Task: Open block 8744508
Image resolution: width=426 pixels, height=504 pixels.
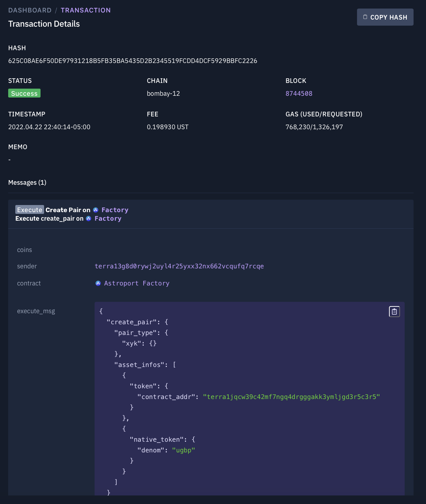Action: (x=299, y=94)
